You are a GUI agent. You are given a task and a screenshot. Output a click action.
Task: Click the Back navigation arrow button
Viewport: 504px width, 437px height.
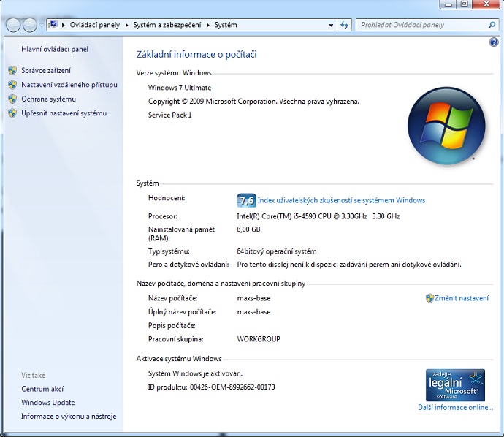(x=13, y=25)
